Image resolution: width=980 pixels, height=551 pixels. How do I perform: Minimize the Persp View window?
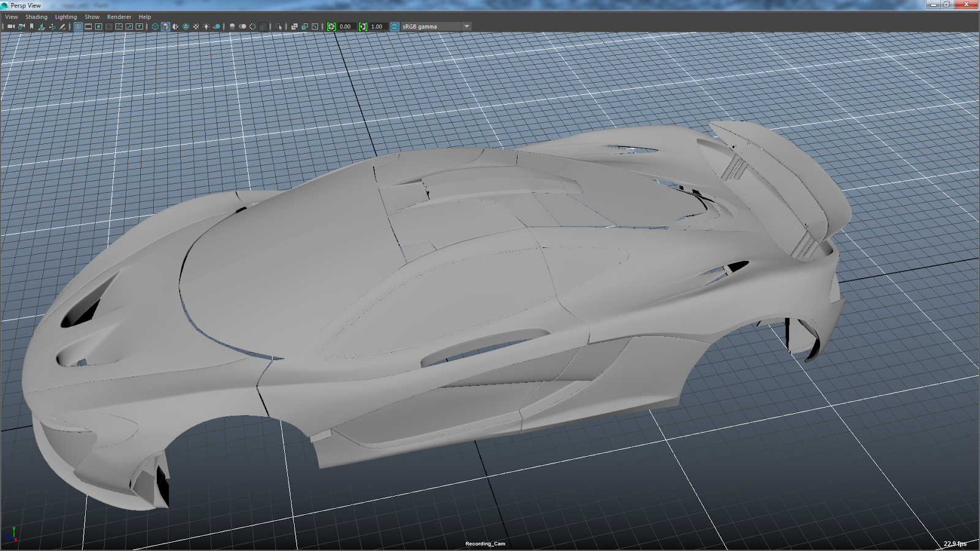point(933,5)
